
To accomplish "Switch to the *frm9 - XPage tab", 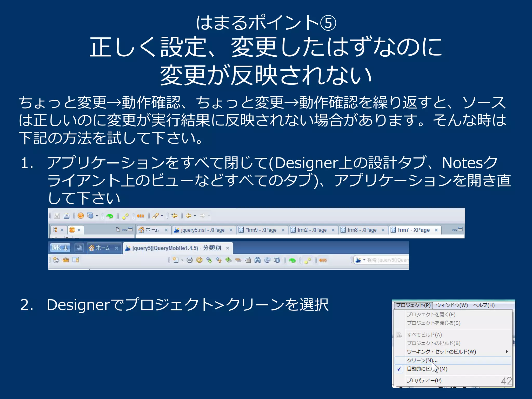I will [x=262, y=230].
